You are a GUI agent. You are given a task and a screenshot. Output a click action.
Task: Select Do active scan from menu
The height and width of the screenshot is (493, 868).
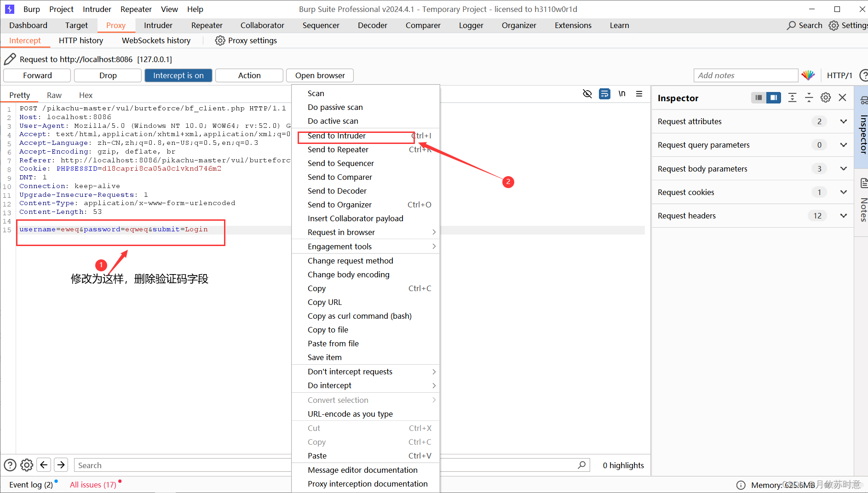tap(366, 121)
